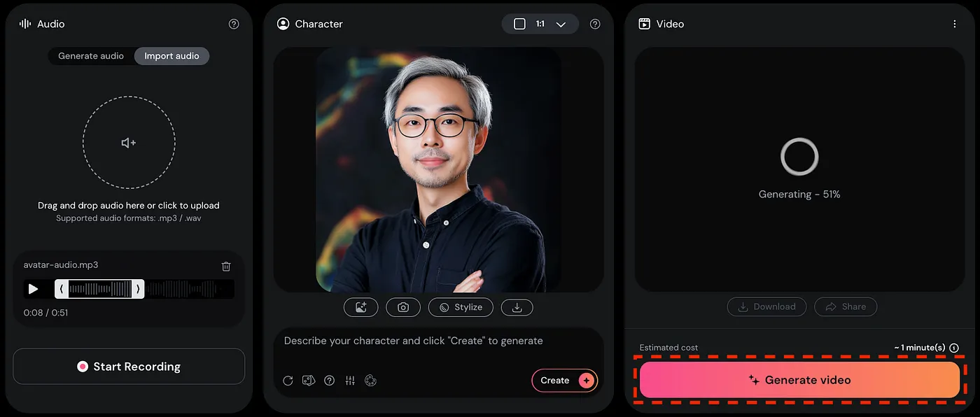
Task: Open the sliders settings icon in prompt box
Action: 350,381
